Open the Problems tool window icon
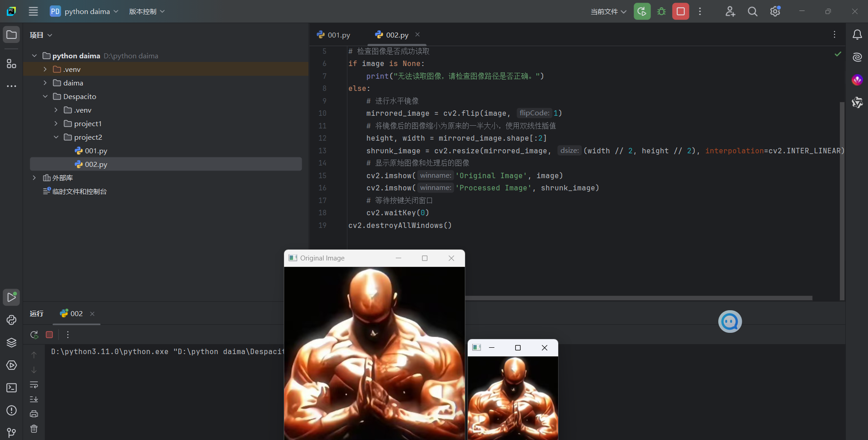868x440 pixels. click(x=11, y=411)
